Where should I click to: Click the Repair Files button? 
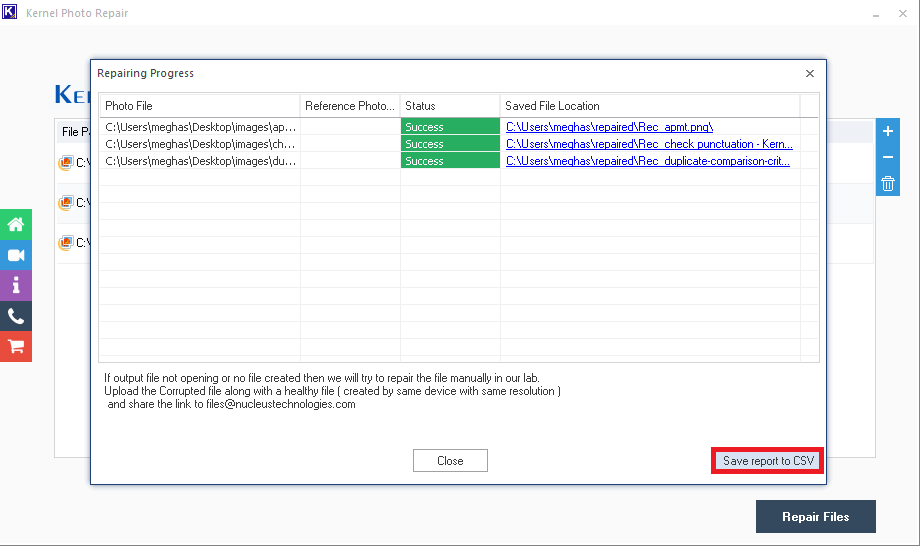[x=816, y=517]
